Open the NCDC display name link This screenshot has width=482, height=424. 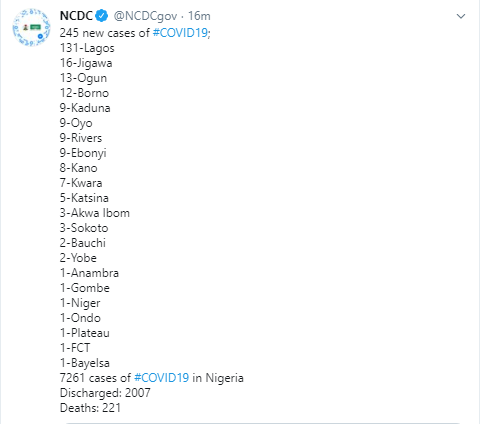click(76, 16)
